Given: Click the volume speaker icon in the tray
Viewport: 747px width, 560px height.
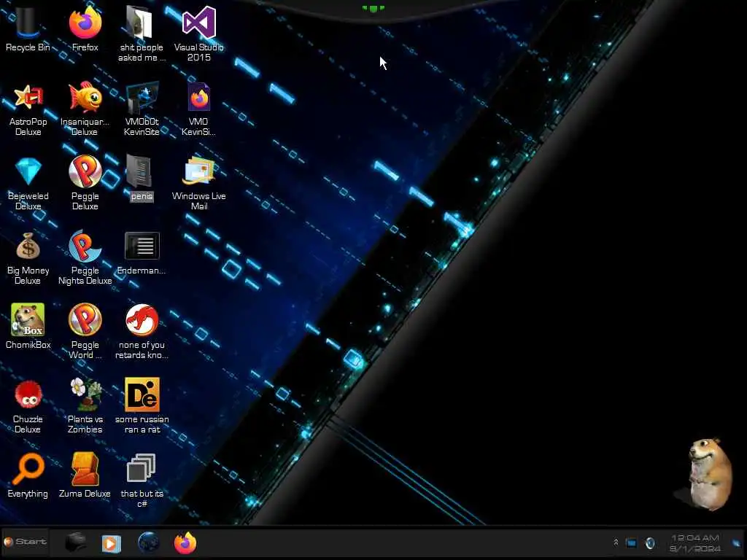Looking at the screenshot, I should point(650,542).
